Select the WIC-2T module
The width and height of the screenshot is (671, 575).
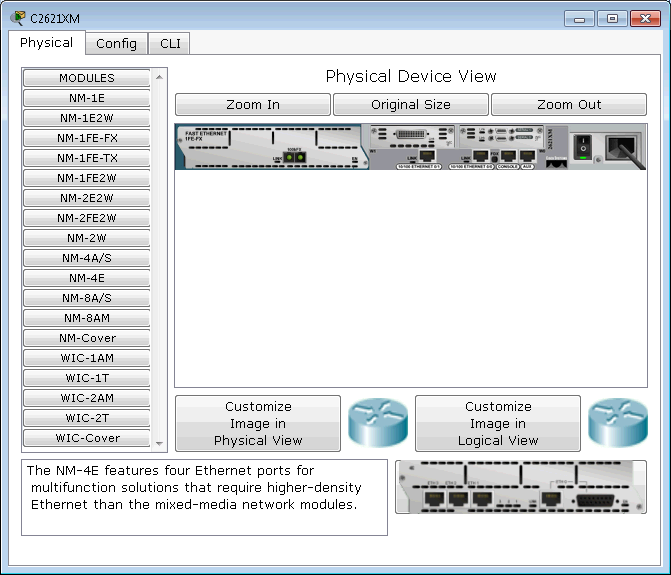[x=87, y=418]
